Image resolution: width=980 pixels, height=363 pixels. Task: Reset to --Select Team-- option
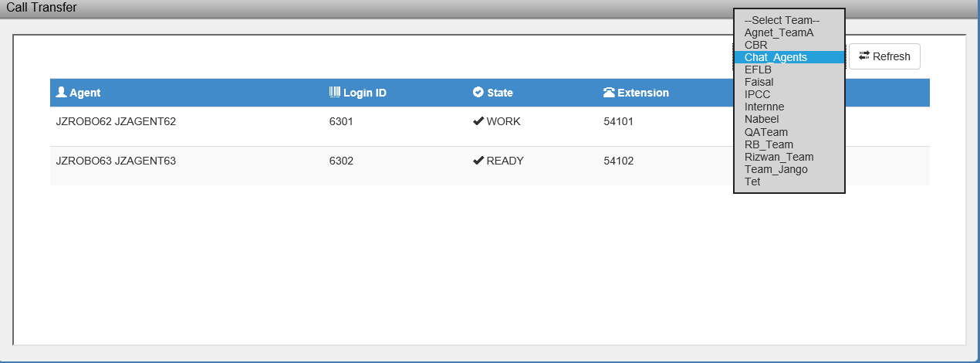[x=781, y=20]
